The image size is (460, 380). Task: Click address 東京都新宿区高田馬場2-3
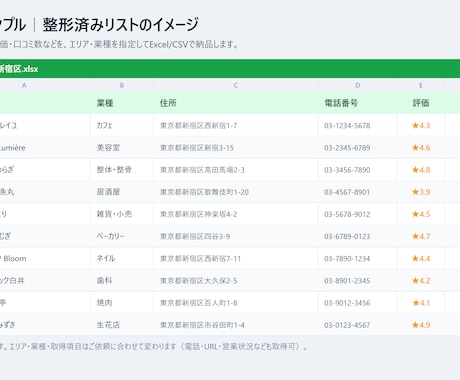202,170
